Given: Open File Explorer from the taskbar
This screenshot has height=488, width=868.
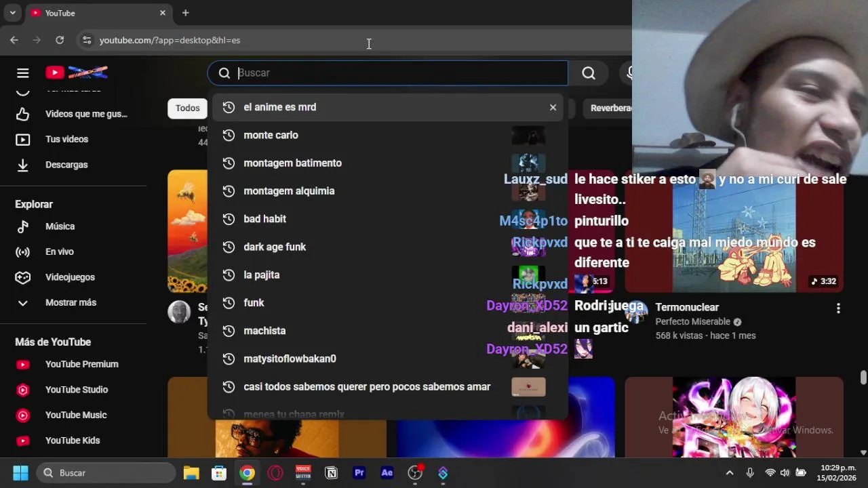Looking at the screenshot, I should (x=191, y=473).
